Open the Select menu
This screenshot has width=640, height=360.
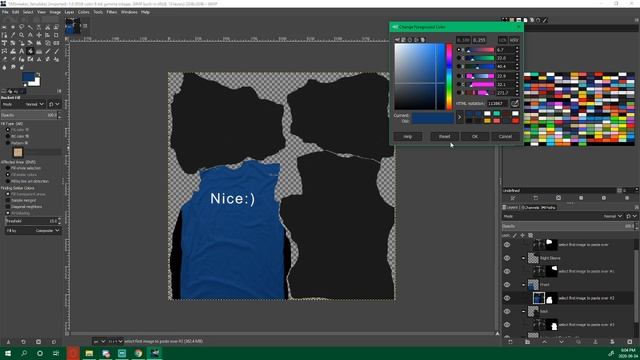(28, 12)
